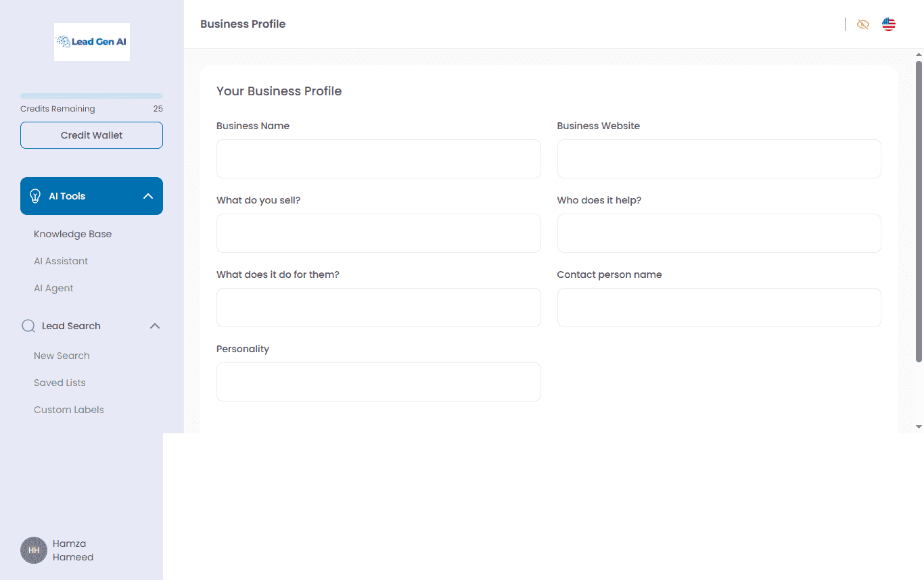924x580 pixels.
Task: Click the Credit Wallet button
Action: coord(91,135)
